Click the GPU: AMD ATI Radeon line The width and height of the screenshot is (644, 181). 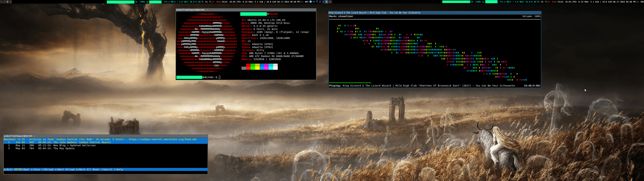pos(272,56)
